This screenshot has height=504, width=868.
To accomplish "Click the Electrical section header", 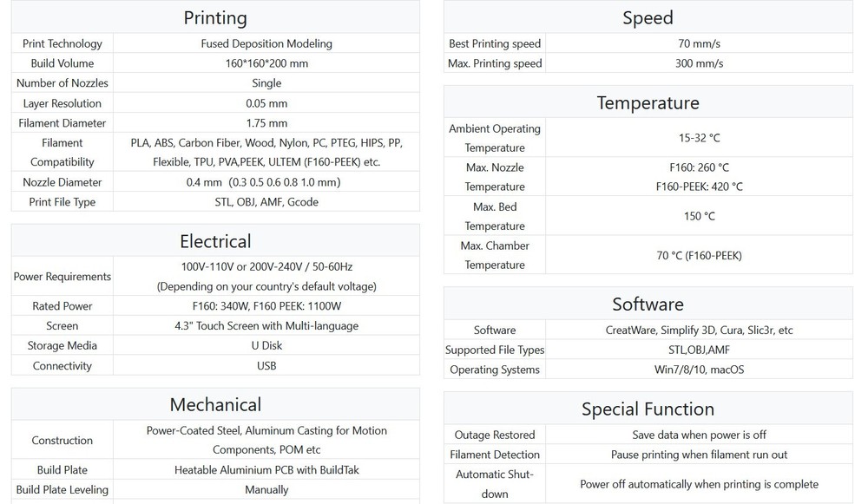I will (215, 240).
